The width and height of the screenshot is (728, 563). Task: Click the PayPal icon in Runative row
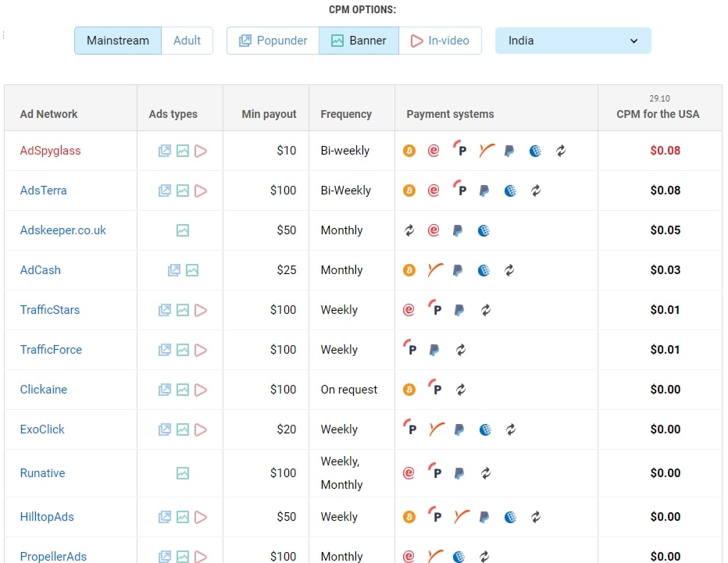point(459,473)
